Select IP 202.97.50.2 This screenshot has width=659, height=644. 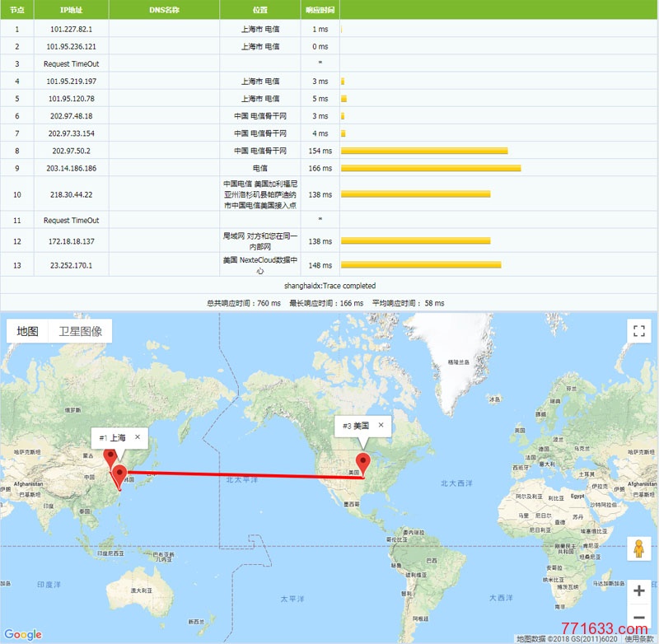[71, 151]
